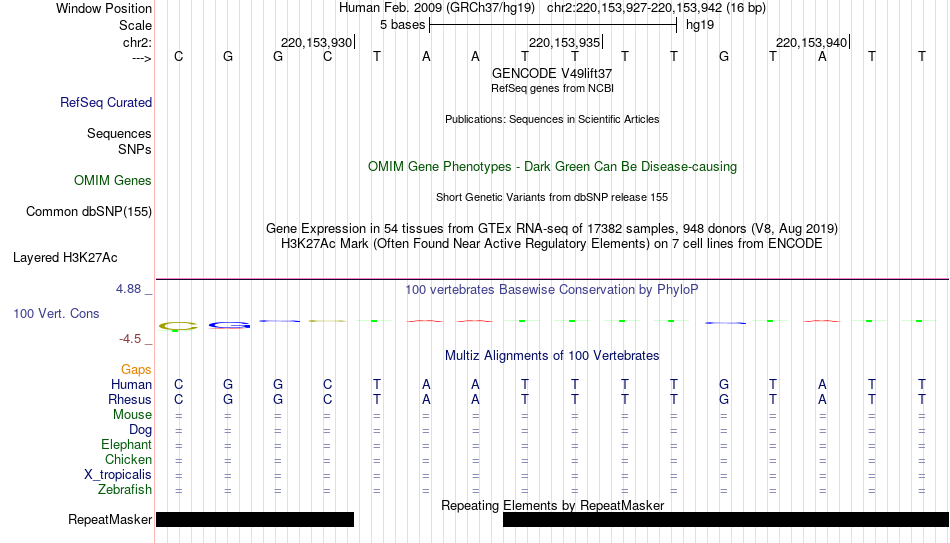Image resolution: width=950 pixels, height=543 pixels.
Task: Click the 220,153,935 position marker
Action: (565, 42)
